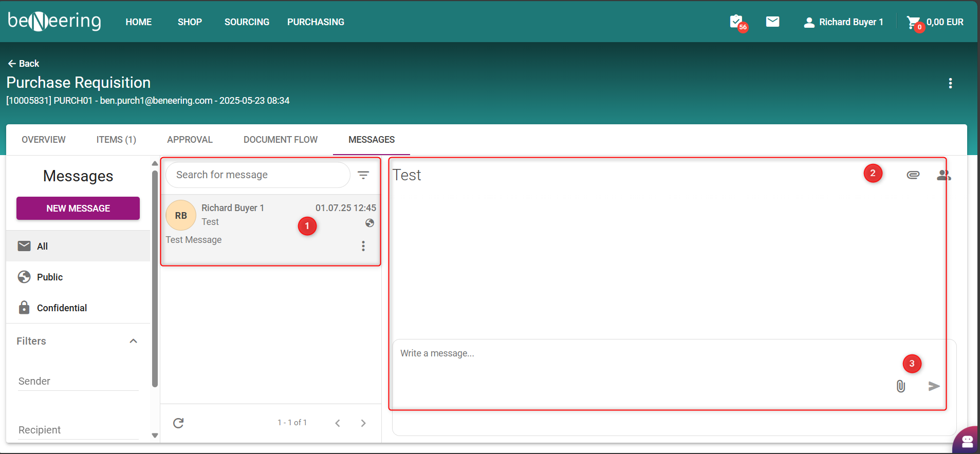980x454 pixels.
Task: Go back using the Back link
Action: pyautogui.click(x=24, y=64)
